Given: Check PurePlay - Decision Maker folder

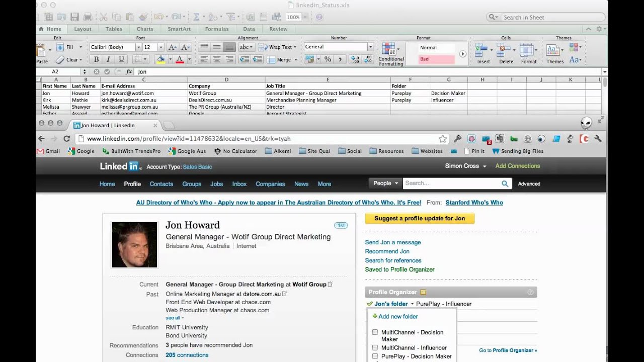Looking at the screenshot, I should 375,356.
